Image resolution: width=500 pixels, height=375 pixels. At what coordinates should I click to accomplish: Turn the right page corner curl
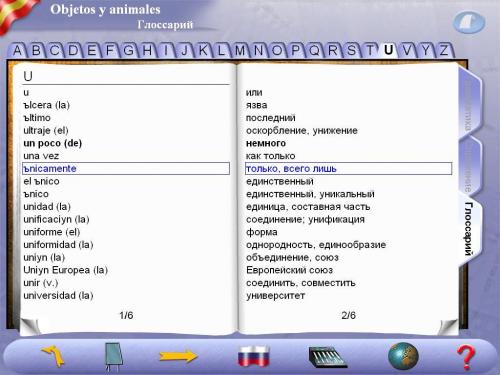pyautogui.click(x=448, y=327)
